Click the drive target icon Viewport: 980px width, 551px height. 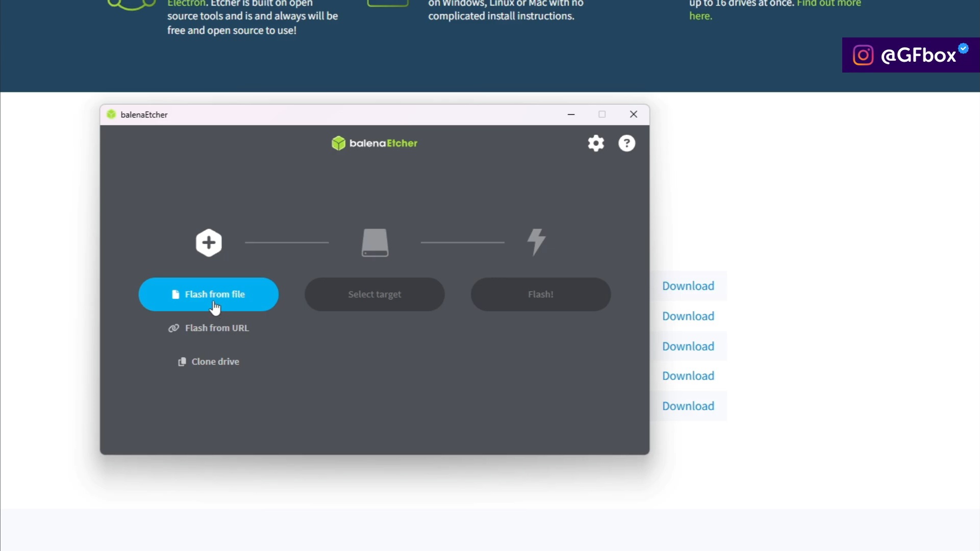point(375,243)
